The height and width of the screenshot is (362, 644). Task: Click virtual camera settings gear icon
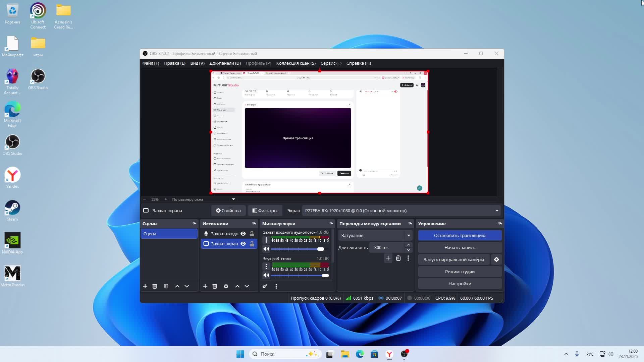pos(496,259)
